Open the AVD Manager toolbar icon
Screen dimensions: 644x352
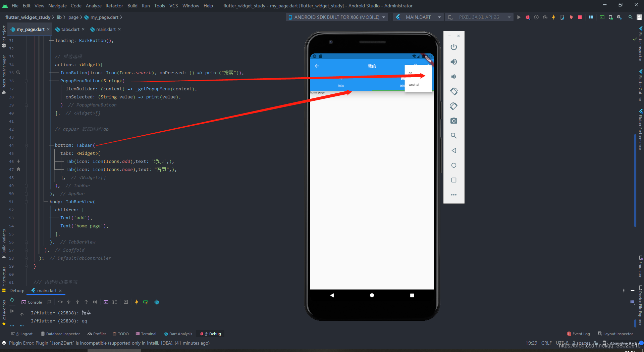[611, 17]
